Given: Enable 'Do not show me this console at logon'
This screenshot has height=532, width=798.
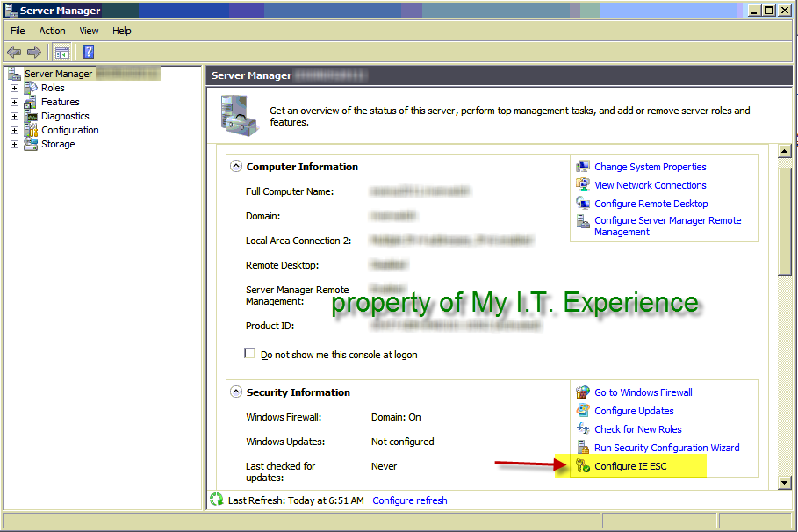Looking at the screenshot, I should [249, 353].
